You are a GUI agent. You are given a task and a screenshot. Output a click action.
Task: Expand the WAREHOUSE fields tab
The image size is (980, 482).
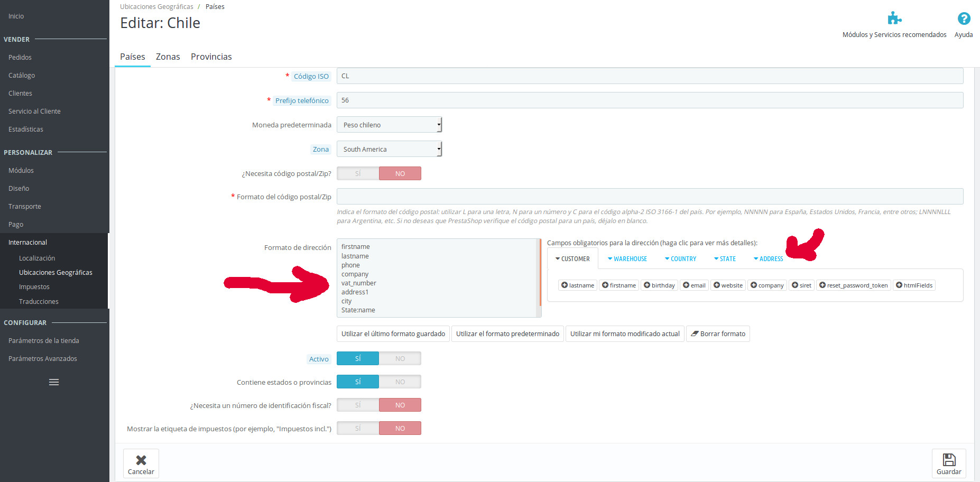pos(627,259)
